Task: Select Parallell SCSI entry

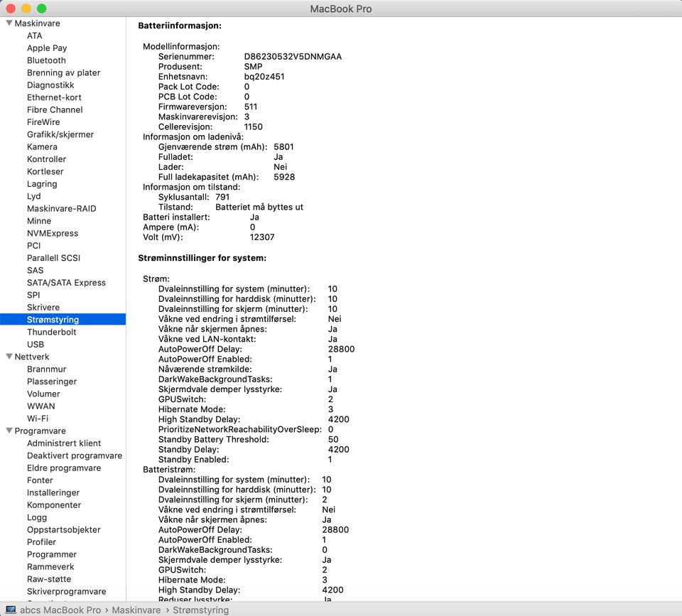Action: 53,258
